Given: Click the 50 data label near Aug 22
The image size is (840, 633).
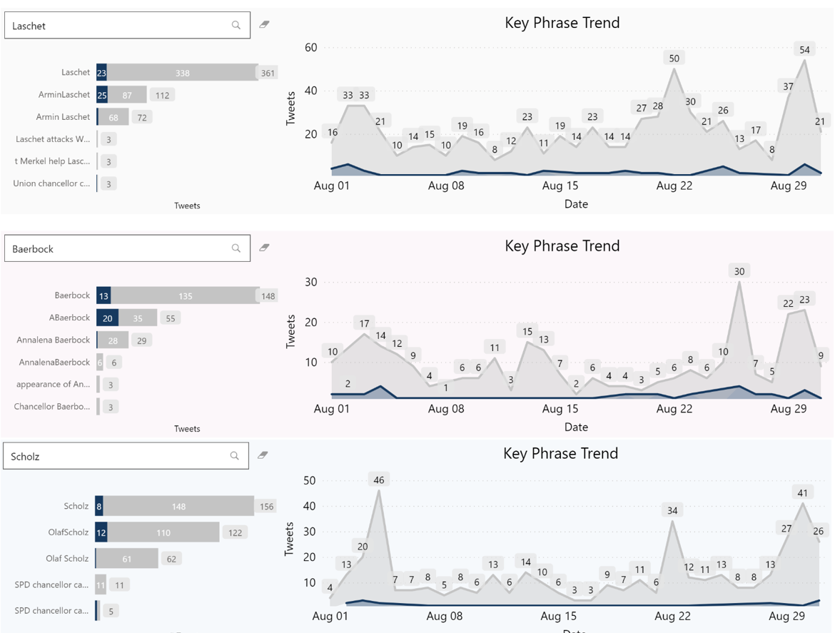Looking at the screenshot, I should [674, 59].
